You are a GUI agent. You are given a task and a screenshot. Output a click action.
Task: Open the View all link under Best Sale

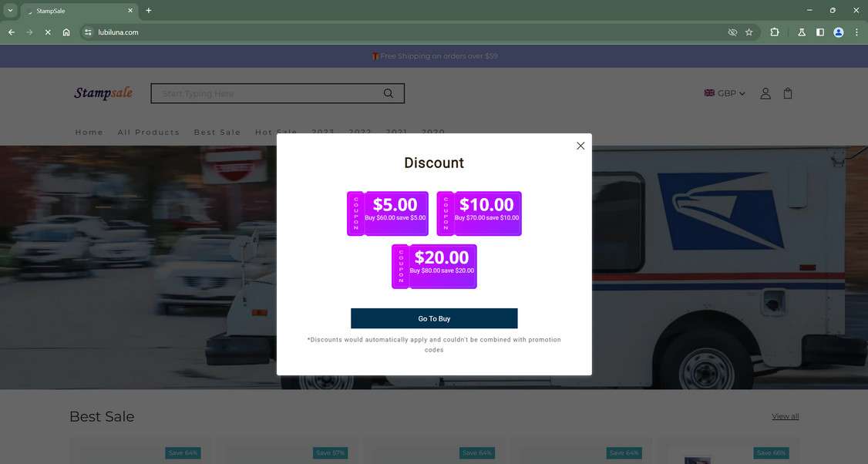(x=785, y=416)
